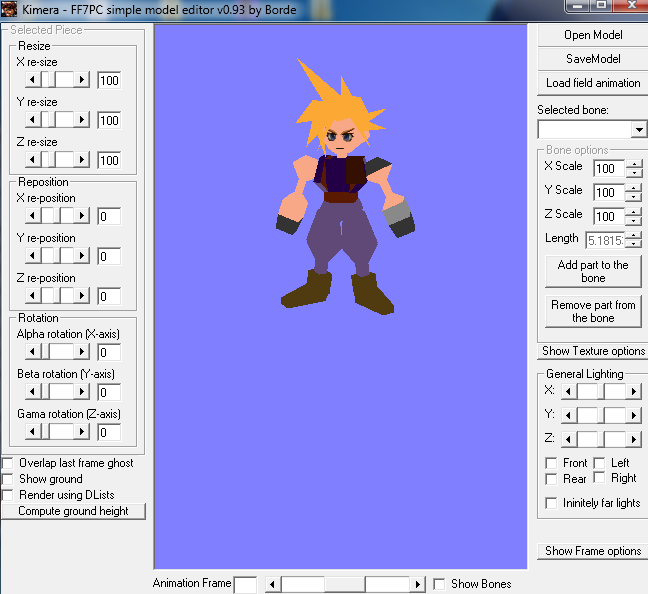Click left arrow of Animation Frame scrollbar
648x594 pixels.
pos(272,584)
